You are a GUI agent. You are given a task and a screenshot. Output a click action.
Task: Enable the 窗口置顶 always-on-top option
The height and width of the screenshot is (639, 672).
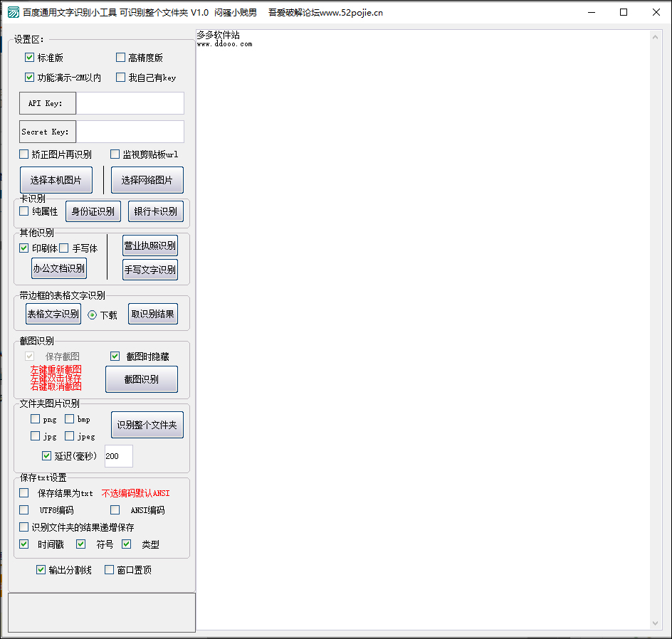tap(108, 569)
